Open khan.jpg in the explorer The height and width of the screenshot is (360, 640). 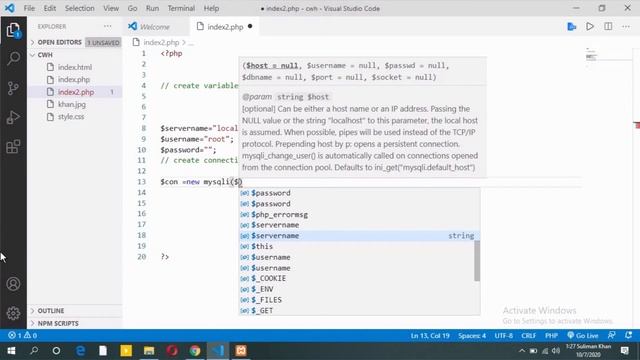[72, 104]
